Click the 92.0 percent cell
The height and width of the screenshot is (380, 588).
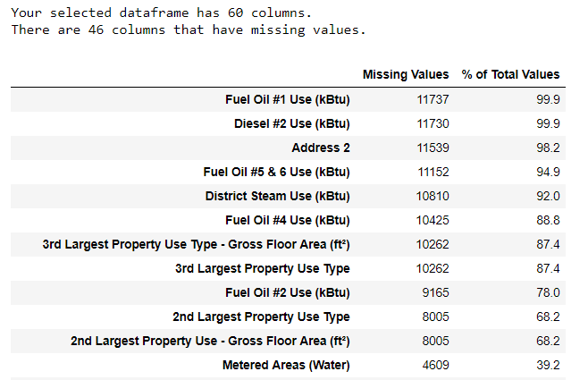point(548,196)
